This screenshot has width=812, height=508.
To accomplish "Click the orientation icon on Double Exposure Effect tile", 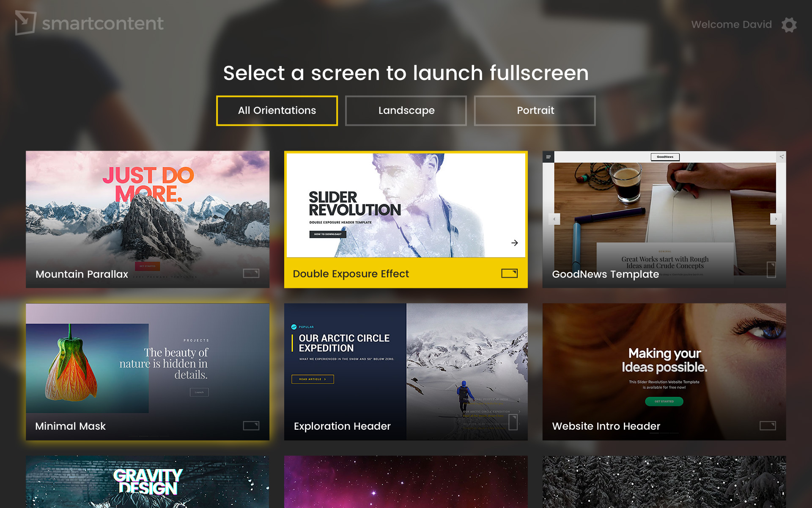I will tap(509, 273).
